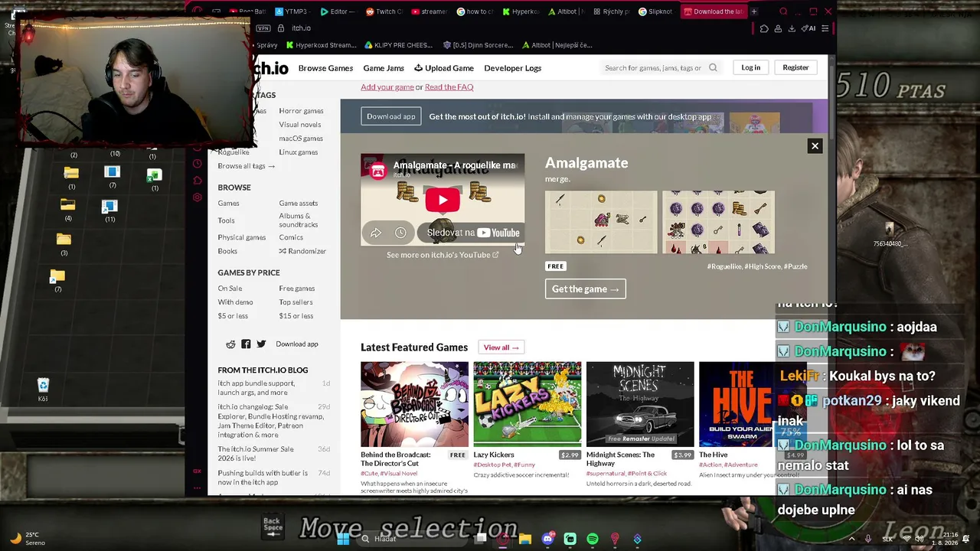980x551 pixels.
Task: Switch to the YTMP3 browser tab
Action: 290,11
